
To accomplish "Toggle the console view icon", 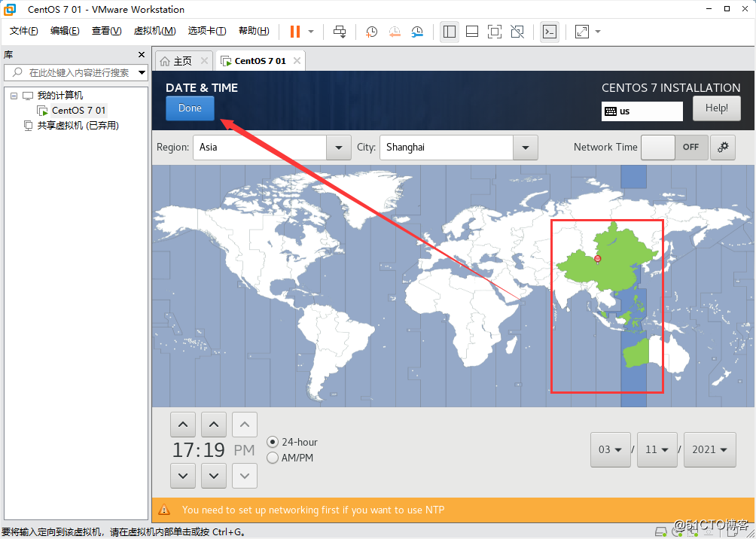I will coord(550,32).
